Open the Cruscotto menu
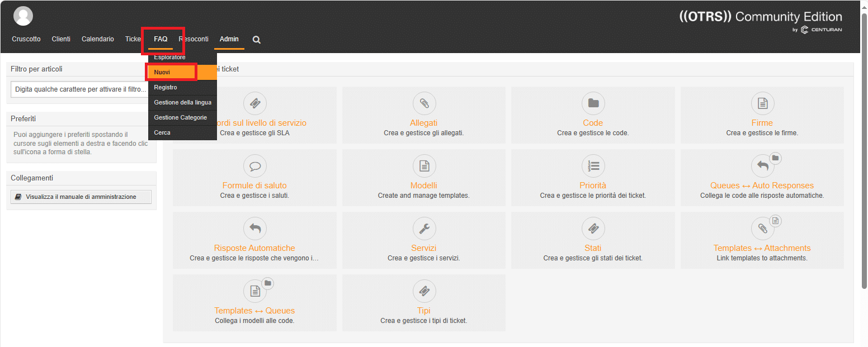This screenshot has height=347, width=868. [26, 39]
